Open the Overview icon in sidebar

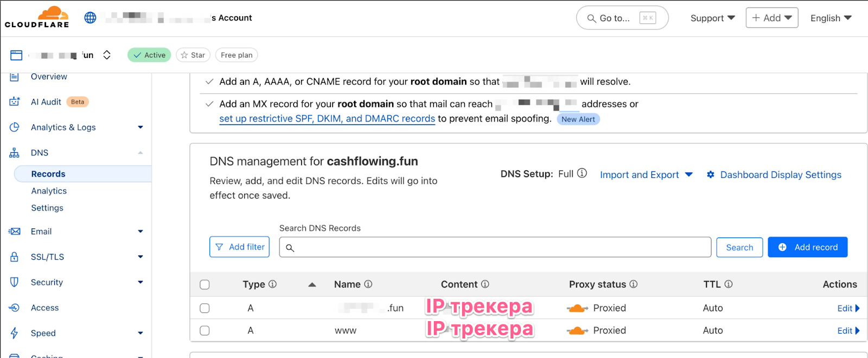[x=15, y=76]
